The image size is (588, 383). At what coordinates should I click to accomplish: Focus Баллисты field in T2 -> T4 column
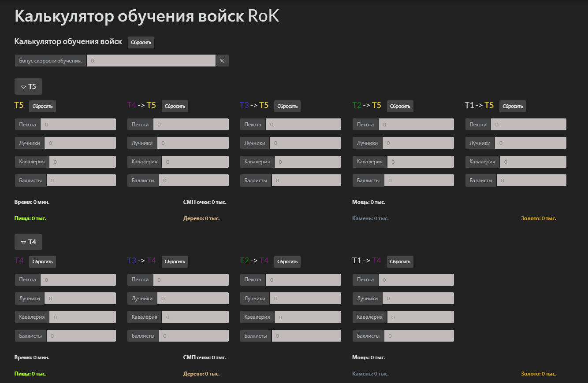[x=306, y=336]
